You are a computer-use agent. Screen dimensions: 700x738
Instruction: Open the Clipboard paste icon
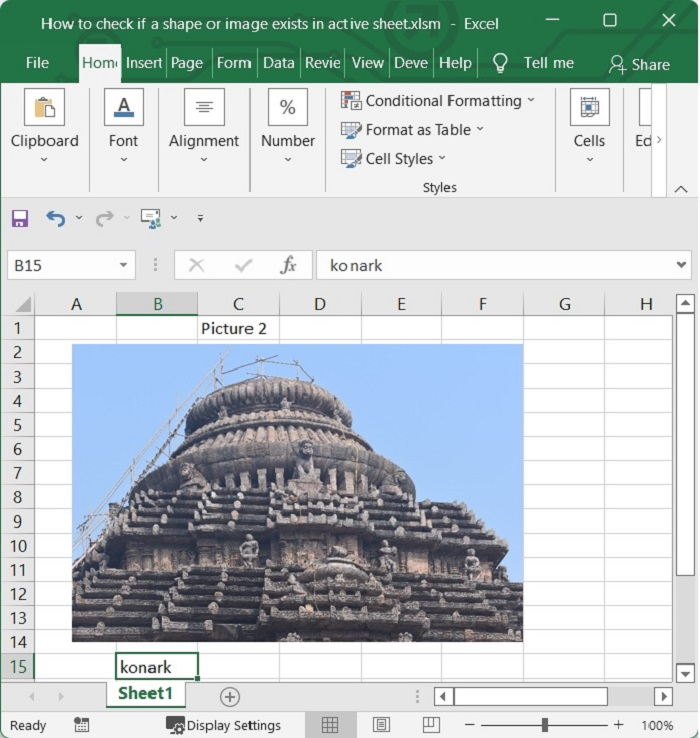(44, 107)
